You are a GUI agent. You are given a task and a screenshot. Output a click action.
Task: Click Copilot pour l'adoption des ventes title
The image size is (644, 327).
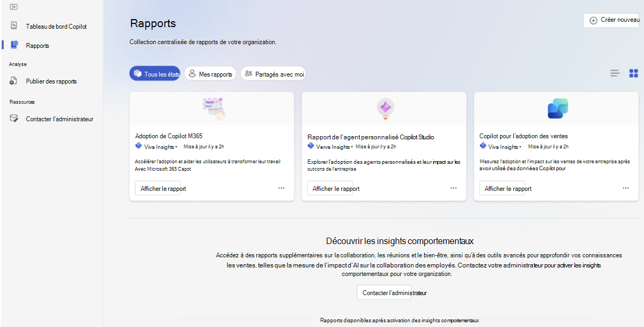pos(523,136)
